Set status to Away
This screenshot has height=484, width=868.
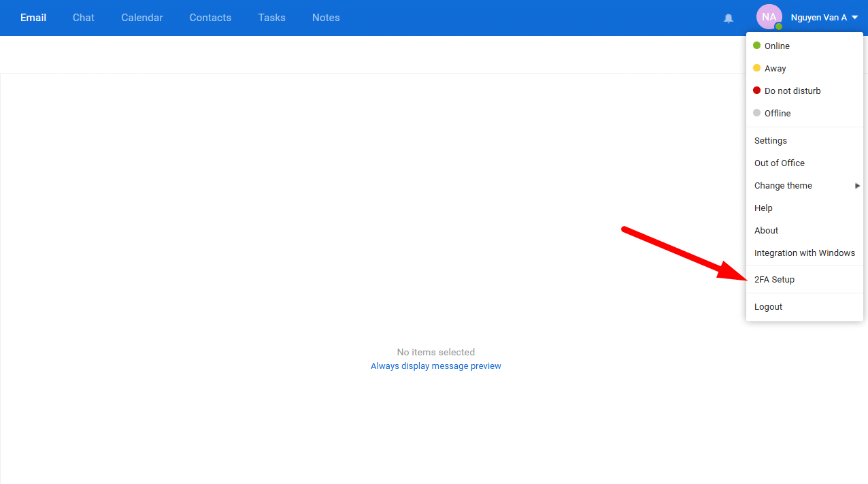coord(775,69)
